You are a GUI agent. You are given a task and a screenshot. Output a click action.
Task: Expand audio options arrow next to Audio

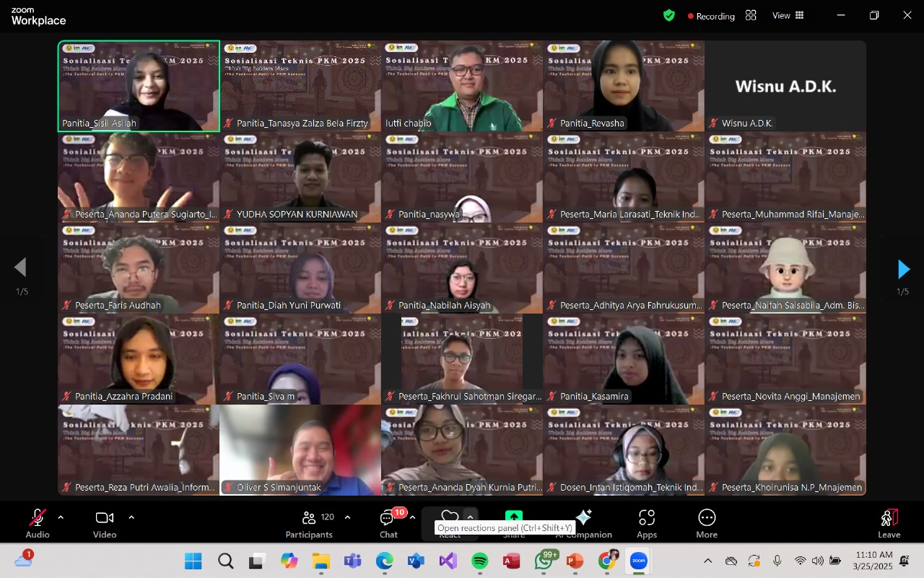point(61,517)
